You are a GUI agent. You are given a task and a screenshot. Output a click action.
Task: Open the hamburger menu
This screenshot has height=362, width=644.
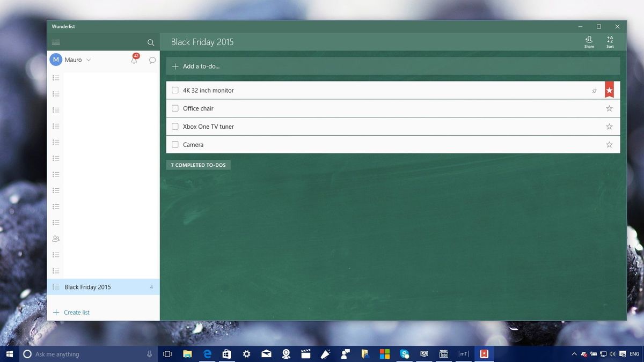click(x=56, y=41)
